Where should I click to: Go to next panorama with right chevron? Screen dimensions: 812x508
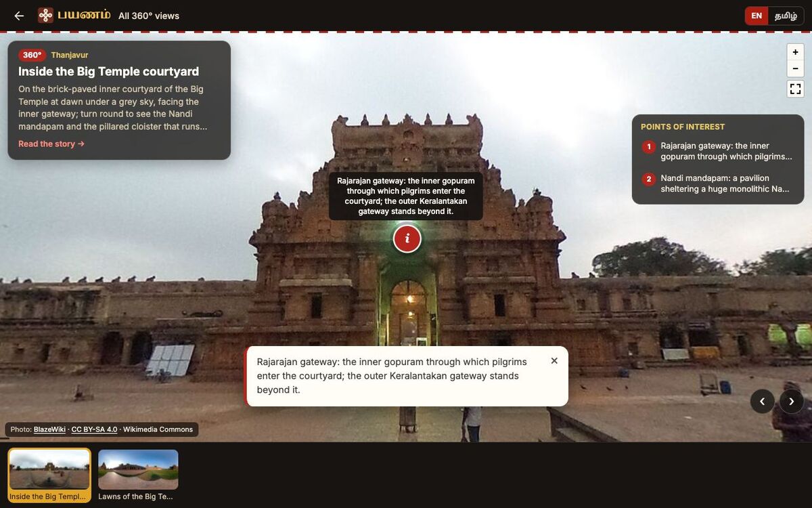792,402
